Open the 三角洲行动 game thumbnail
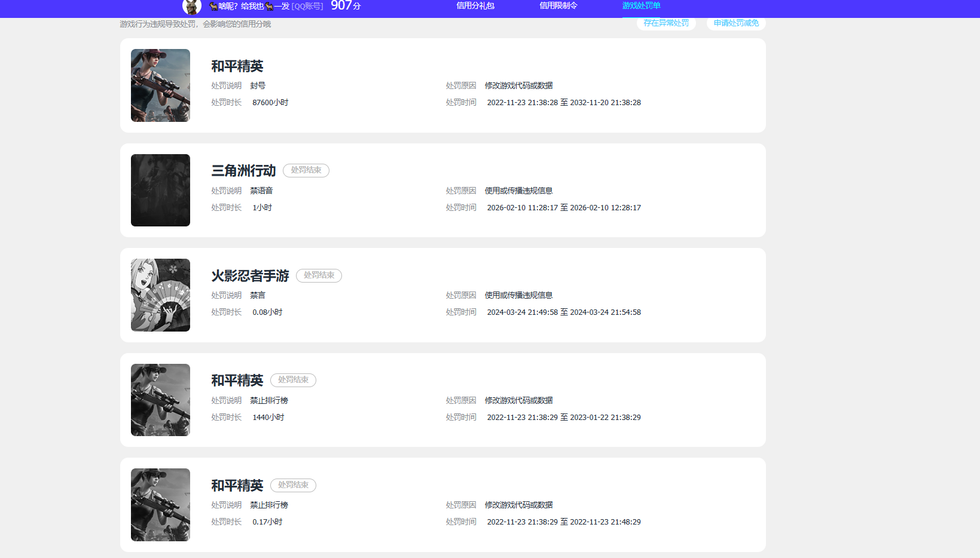 coord(160,190)
